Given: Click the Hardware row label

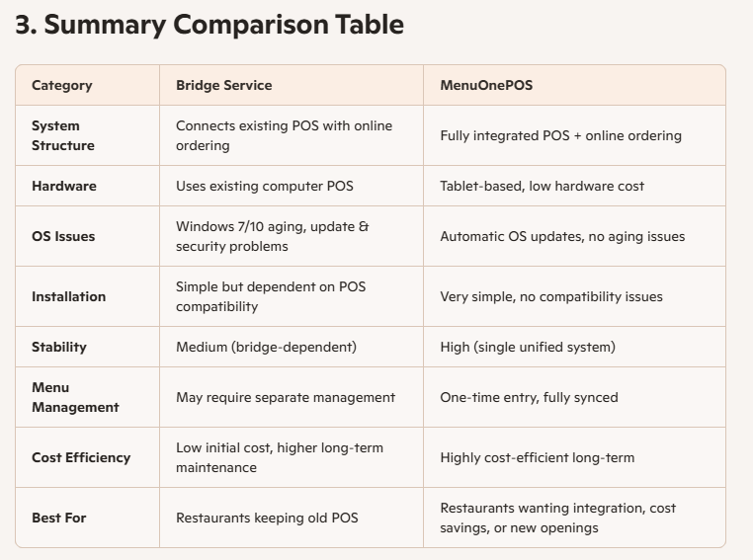Looking at the screenshot, I should pos(64,186).
